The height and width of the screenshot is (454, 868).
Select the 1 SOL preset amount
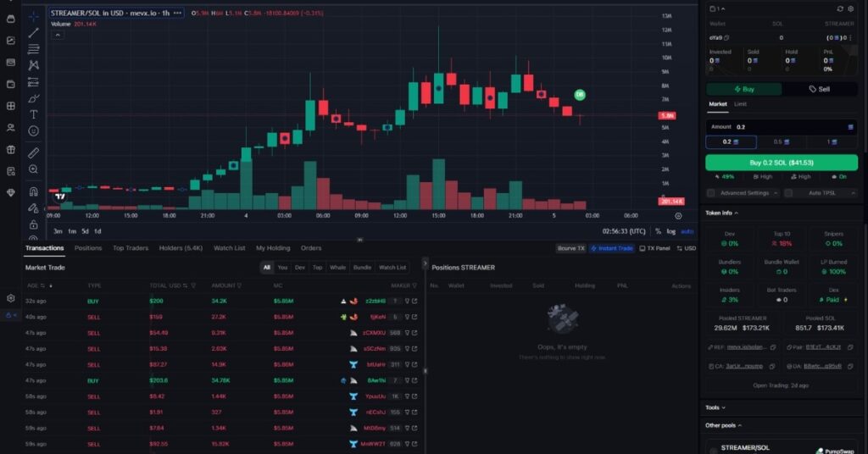(832, 142)
